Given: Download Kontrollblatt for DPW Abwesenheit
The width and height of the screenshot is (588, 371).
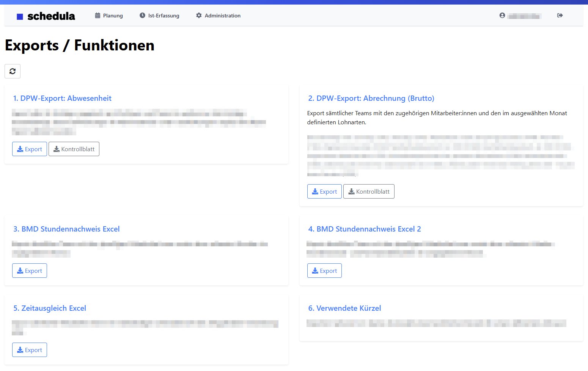Looking at the screenshot, I should tap(74, 149).
